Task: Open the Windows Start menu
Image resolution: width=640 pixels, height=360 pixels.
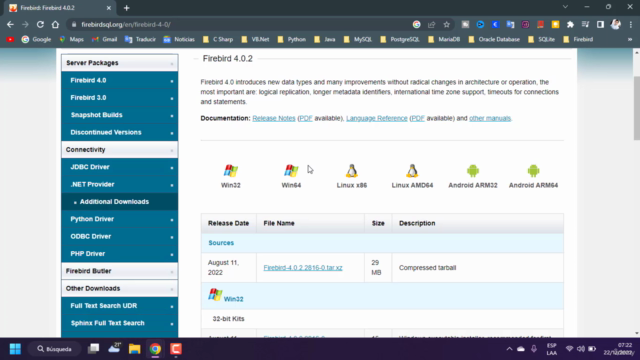Action: coord(15,349)
